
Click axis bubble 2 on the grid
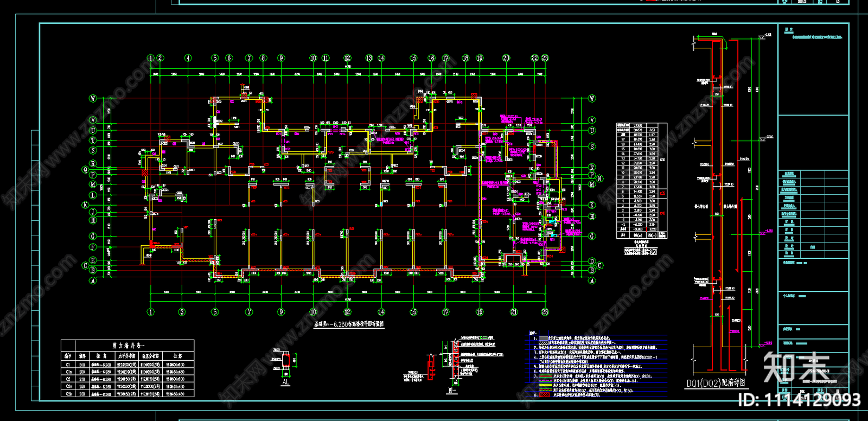pos(160,58)
